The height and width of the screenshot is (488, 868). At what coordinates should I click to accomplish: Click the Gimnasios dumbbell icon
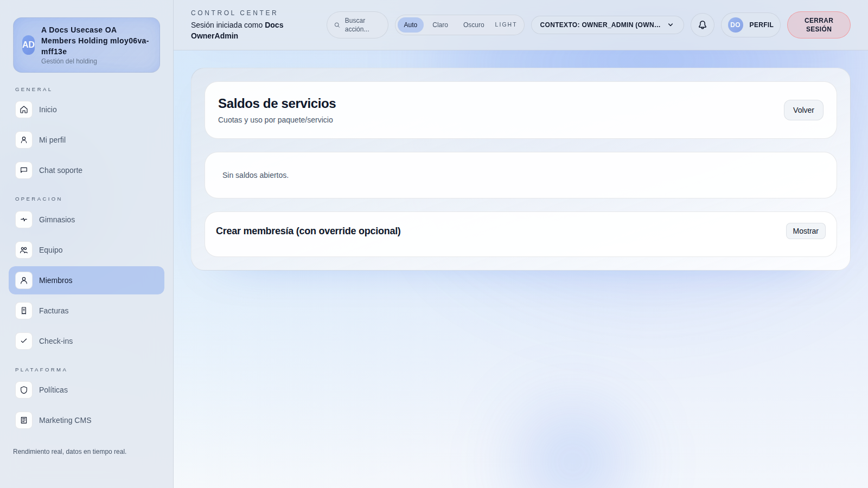24,220
